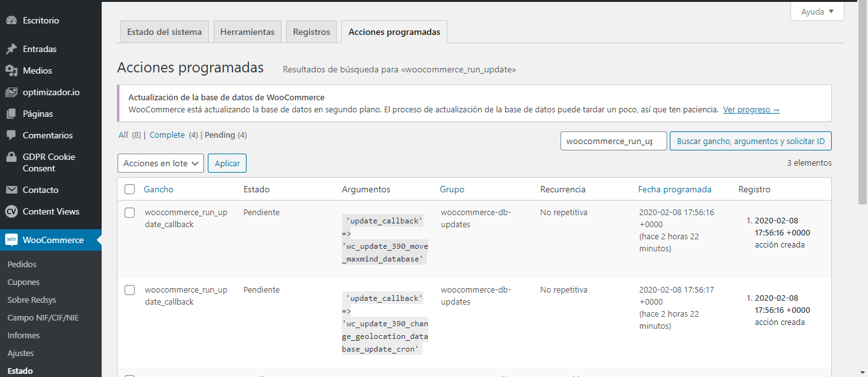Click the Comentarios speech bubble icon
The width and height of the screenshot is (868, 377).
click(11, 135)
